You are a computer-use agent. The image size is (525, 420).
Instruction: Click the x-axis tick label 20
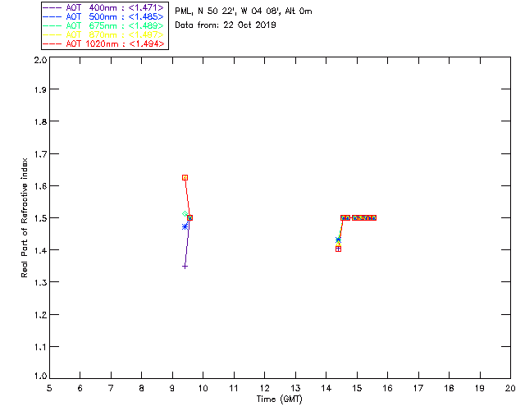[x=510, y=388]
